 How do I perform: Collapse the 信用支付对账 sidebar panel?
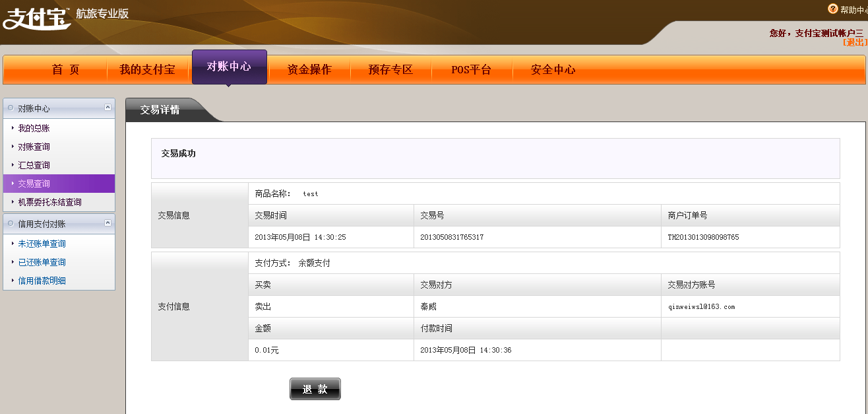click(108, 223)
